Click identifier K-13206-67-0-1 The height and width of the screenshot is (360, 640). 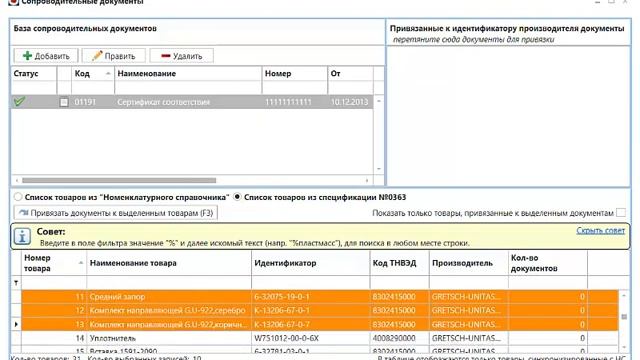pos(282,311)
